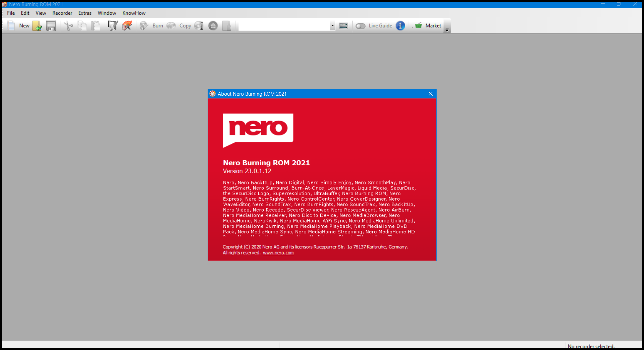This screenshot has width=644, height=350.
Task: Click the Copy disc icon
Action: (x=171, y=26)
